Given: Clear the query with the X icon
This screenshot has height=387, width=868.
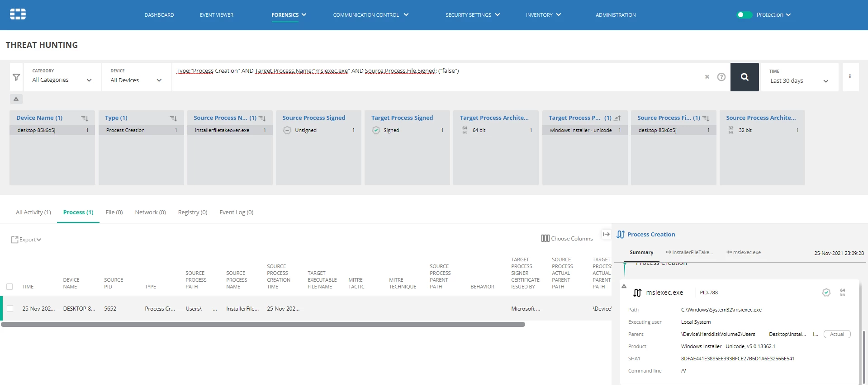Looking at the screenshot, I should pos(707,77).
